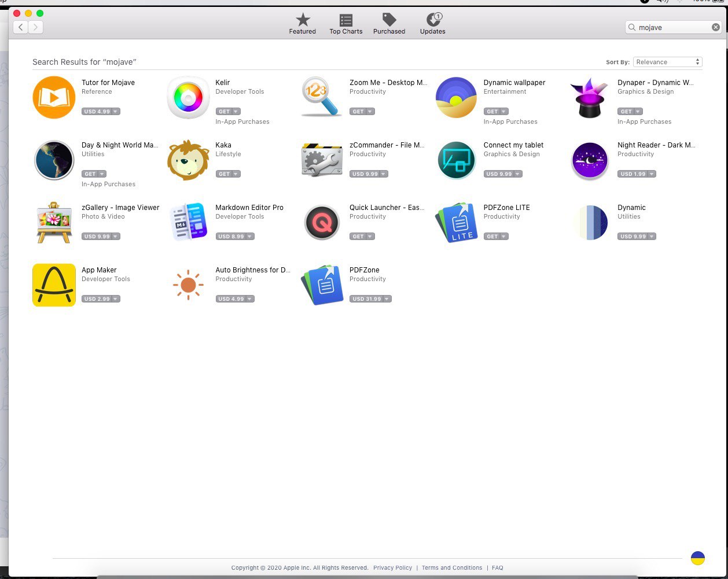Image resolution: width=728 pixels, height=579 pixels.
Task: Get the Dynamic wallpaper app
Action: point(496,112)
